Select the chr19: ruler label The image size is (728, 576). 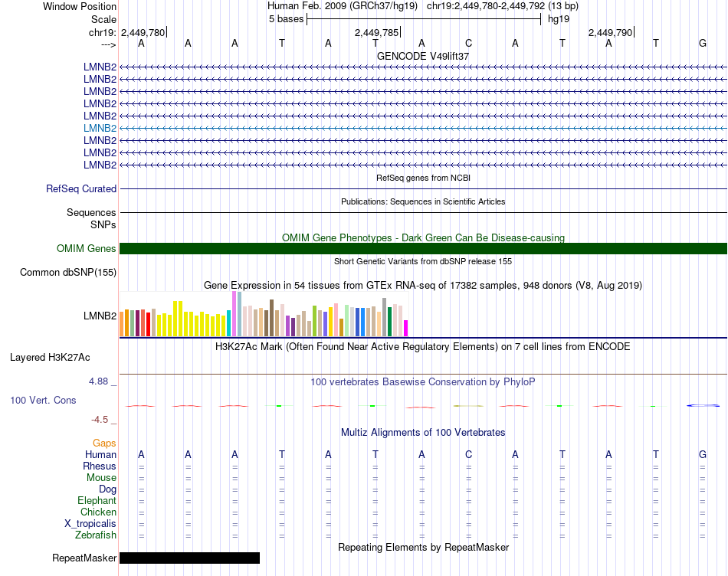click(102, 32)
